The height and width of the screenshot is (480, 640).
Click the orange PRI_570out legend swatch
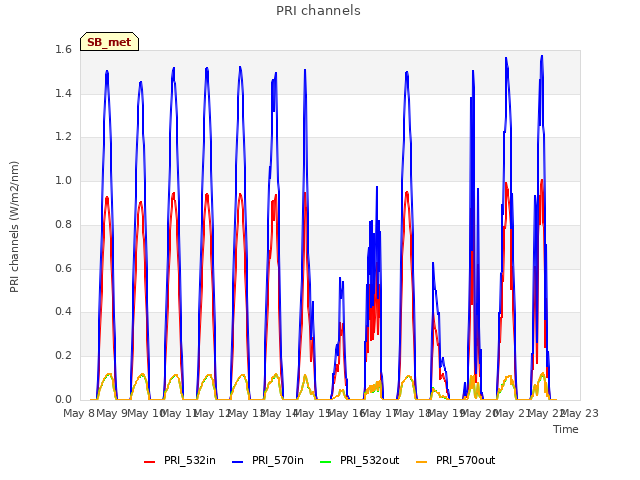[422, 462]
